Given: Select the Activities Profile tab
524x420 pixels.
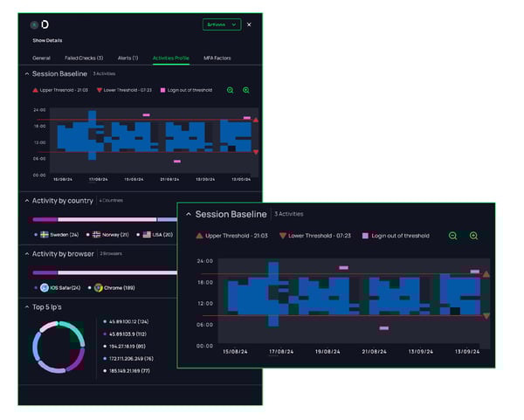Looking at the screenshot, I should (171, 59).
